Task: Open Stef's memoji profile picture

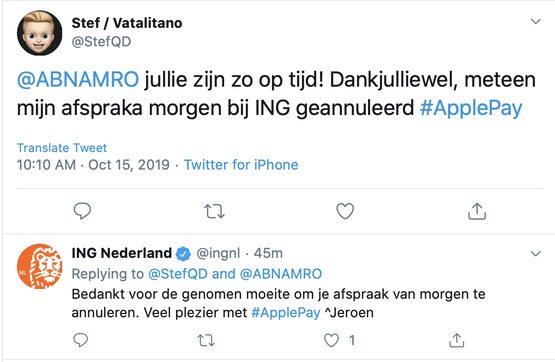Action: click(39, 33)
